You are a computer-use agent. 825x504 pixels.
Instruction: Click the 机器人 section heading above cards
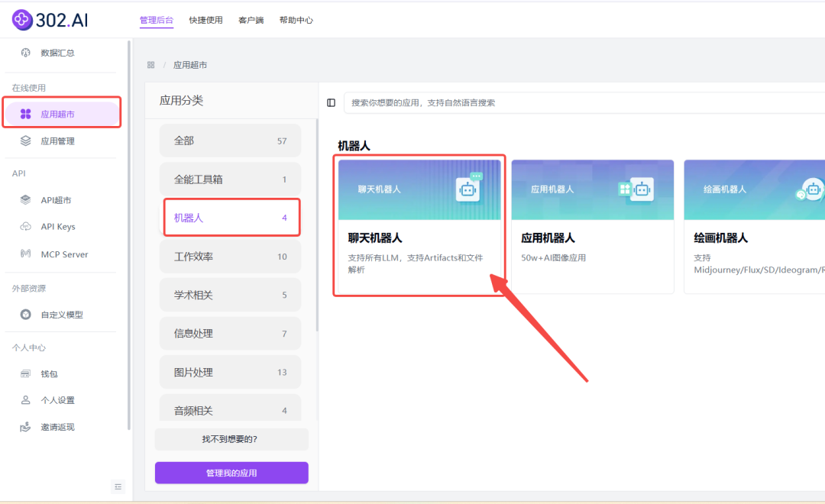(354, 146)
